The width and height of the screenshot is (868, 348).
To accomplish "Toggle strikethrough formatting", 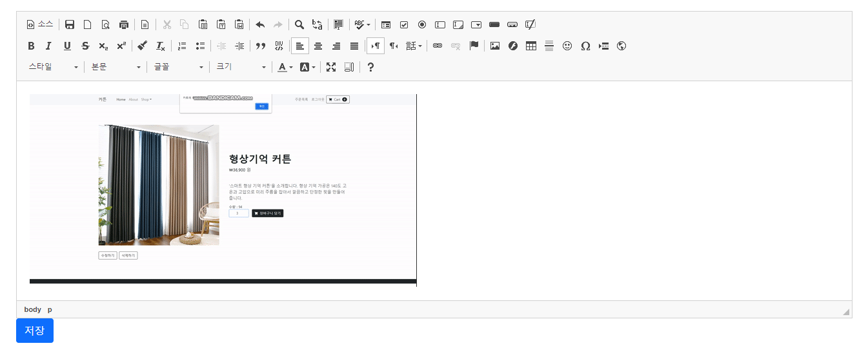I will (x=85, y=46).
